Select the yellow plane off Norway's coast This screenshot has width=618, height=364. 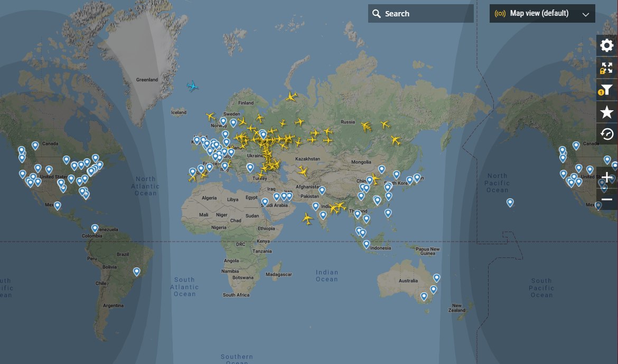click(x=211, y=117)
